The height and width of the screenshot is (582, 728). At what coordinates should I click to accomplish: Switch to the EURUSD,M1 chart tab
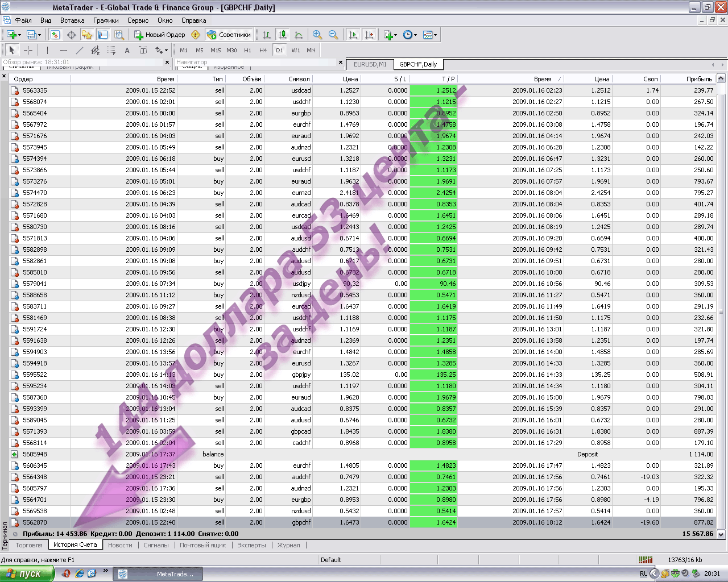pos(370,64)
